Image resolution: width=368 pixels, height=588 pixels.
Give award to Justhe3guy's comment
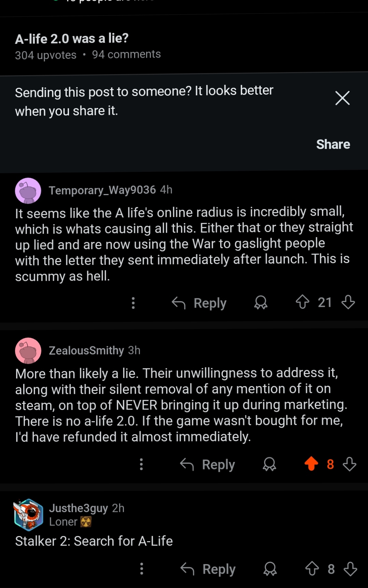point(270,569)
